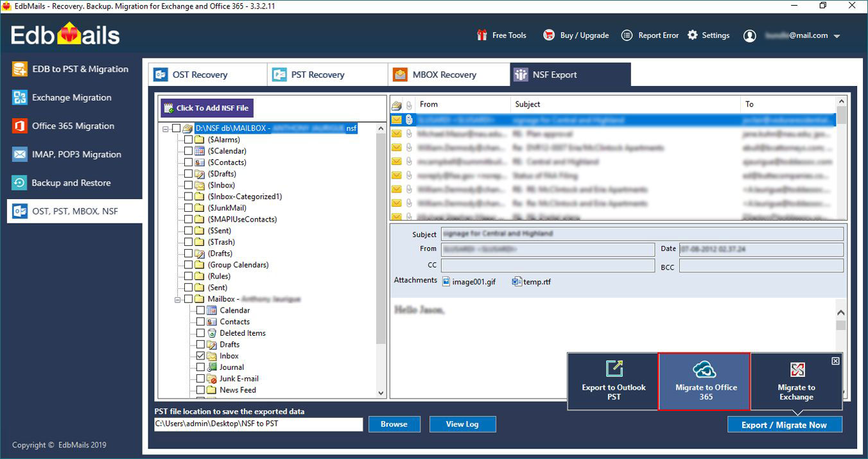Viewport: 868px width, 459px height.
Task: Check the Calendar folder checkbox under Mailbox
Action: point(200,310)
